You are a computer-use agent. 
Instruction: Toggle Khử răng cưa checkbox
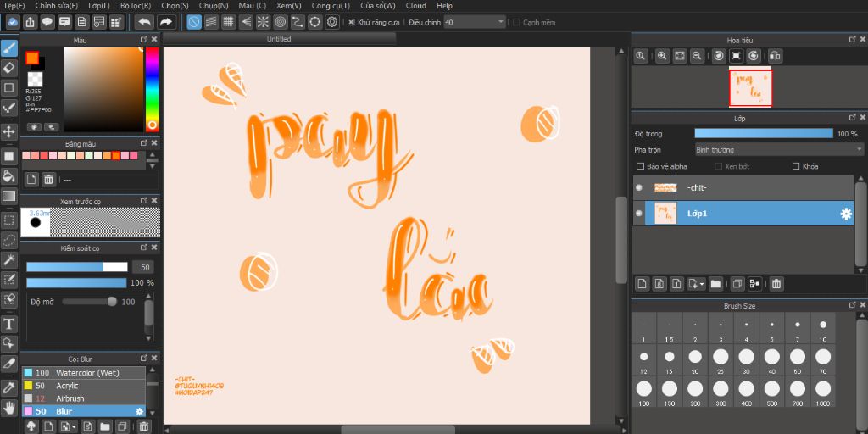351,22
